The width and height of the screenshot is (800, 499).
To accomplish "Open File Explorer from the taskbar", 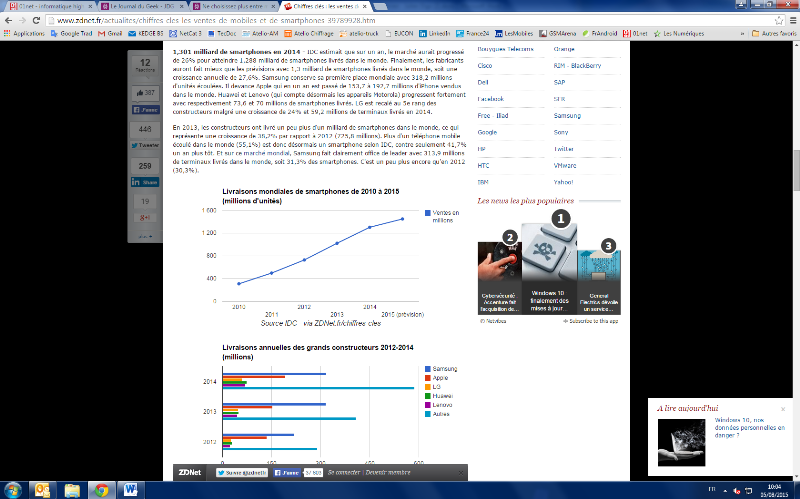I will pos(72,490).
